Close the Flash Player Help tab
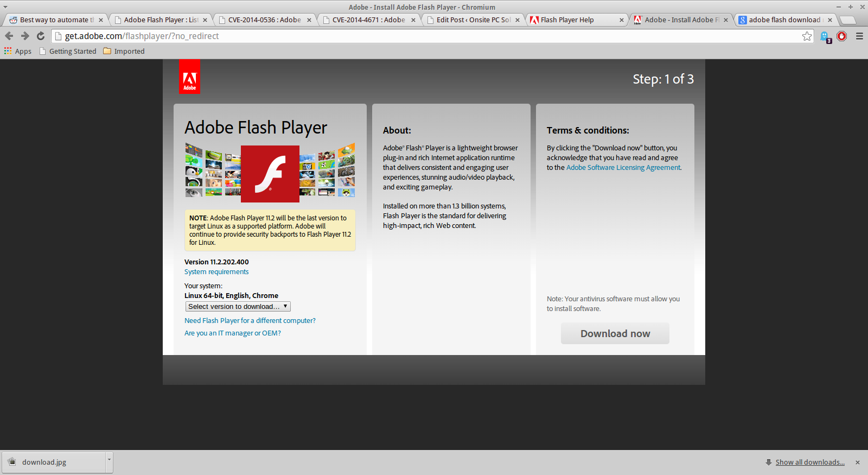Image resolution: width=868 pixels, height=475 pixels. pyautogui.click(x=622, y=20)
